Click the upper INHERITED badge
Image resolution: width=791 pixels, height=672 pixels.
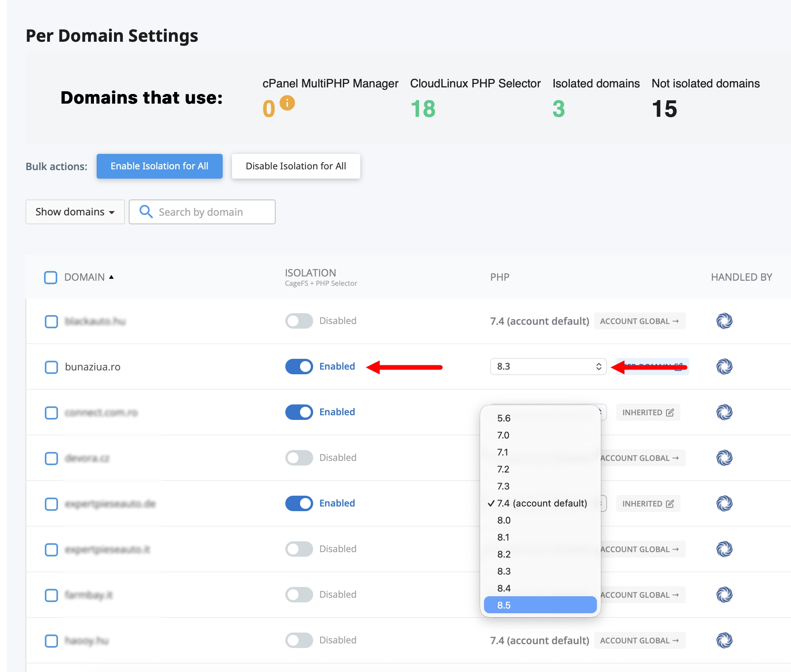pyautogui.click(x=648, y=413)
